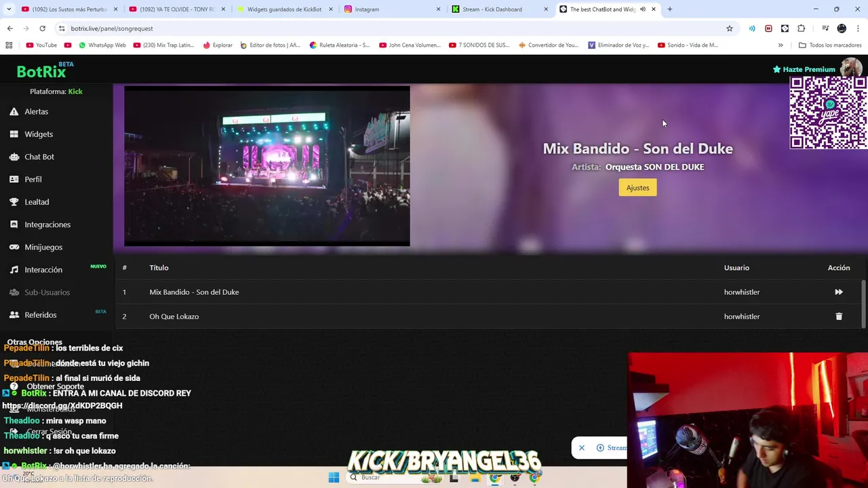Click the song video player thumbnail

click(267, 166)
